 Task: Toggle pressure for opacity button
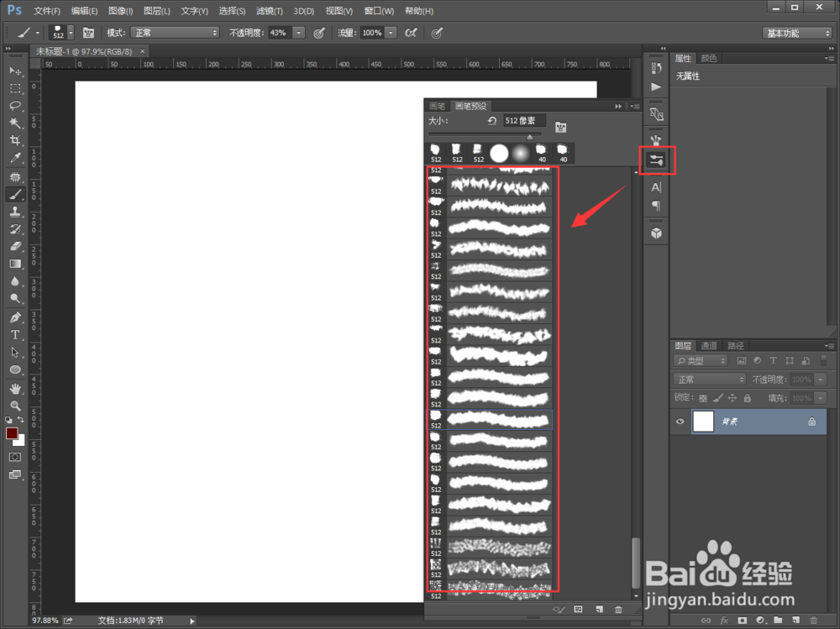click(318, 33)
